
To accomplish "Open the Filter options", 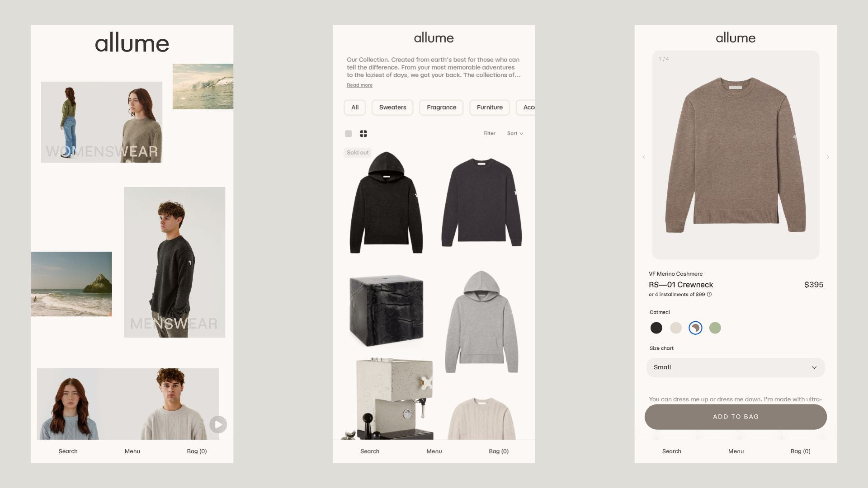I will point(489,133).
